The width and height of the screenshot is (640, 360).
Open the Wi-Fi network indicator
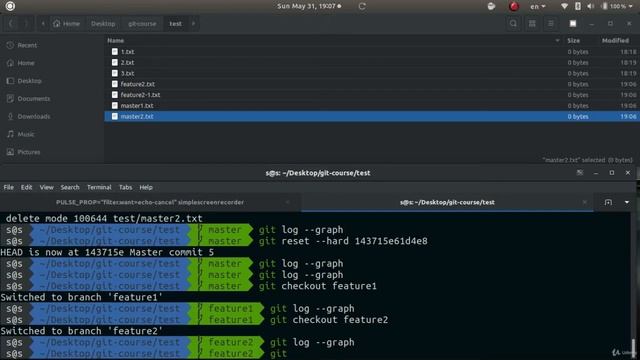[564, 6]
